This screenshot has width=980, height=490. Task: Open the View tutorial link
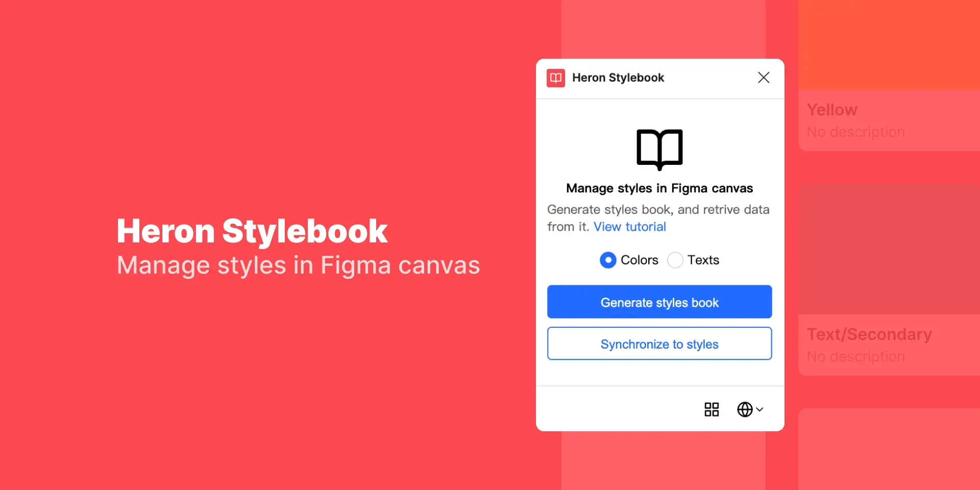[x=629, y=227]
